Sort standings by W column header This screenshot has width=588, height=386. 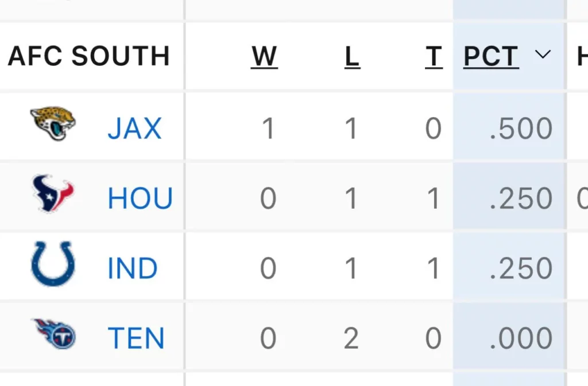pos(264,57)
